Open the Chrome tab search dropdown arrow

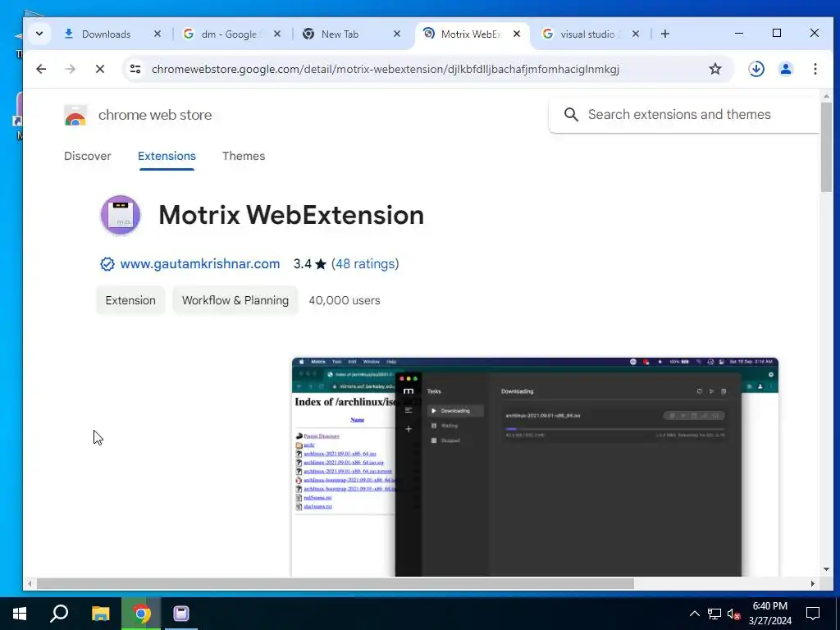[x=39, y=34]
